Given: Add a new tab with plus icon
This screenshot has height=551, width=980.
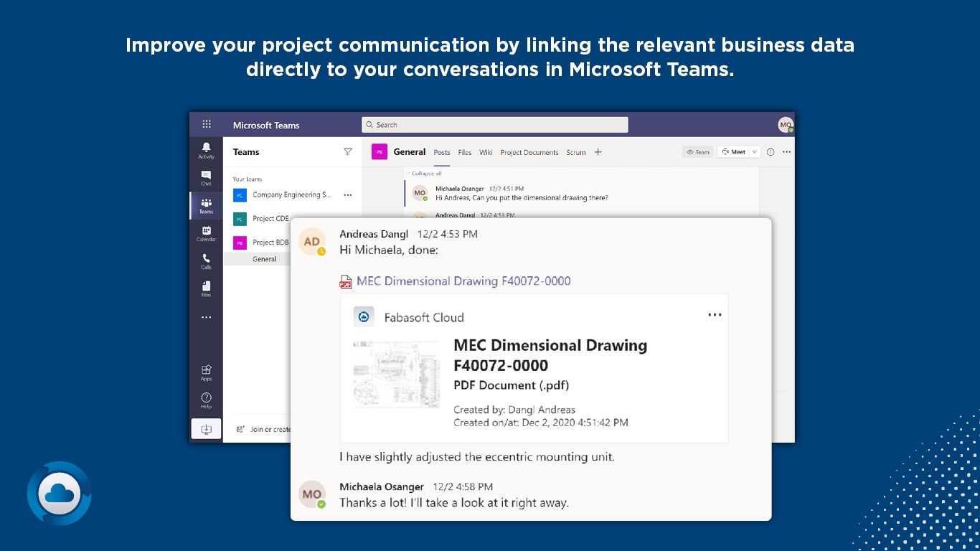Looking at the screenshot, I should click(598, 152).
